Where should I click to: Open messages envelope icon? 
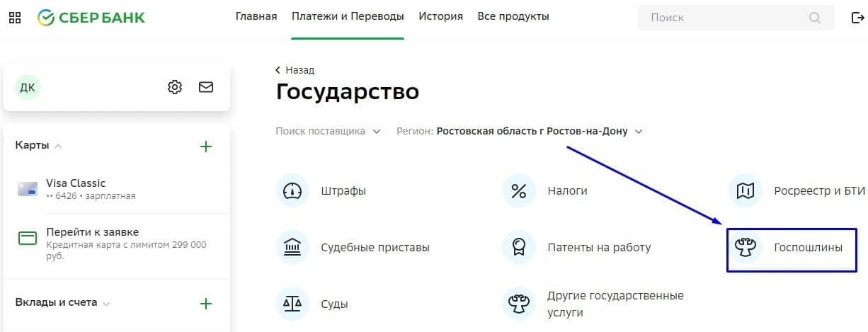(206, 87)
